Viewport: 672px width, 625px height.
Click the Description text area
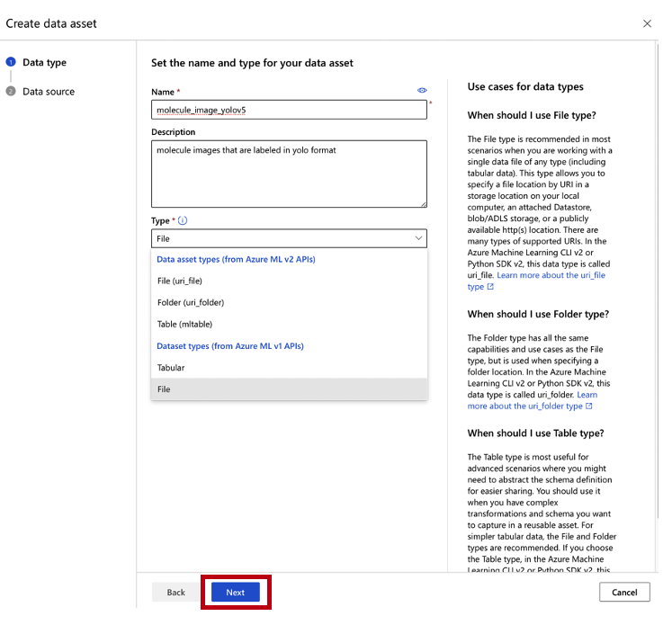pos(290,174)
